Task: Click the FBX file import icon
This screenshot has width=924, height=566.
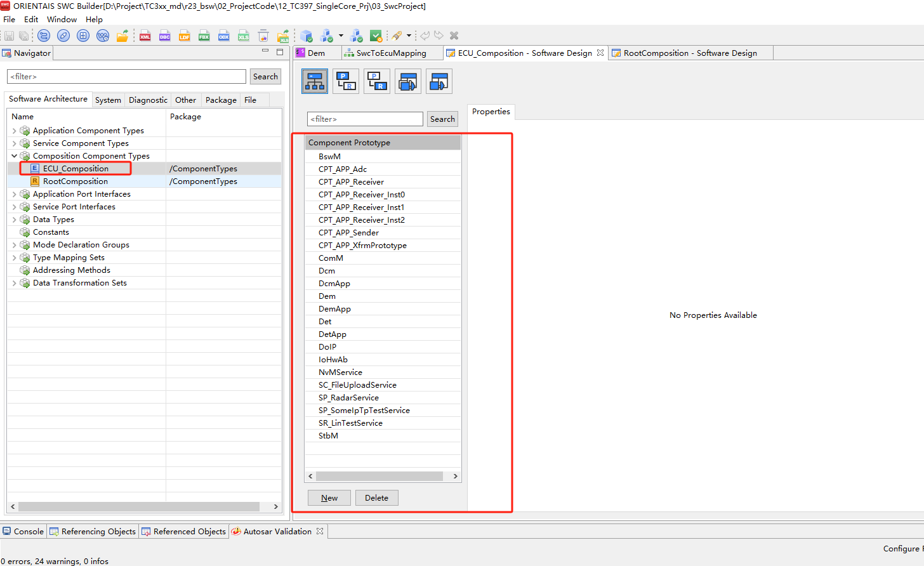Action: click(204, 36)
